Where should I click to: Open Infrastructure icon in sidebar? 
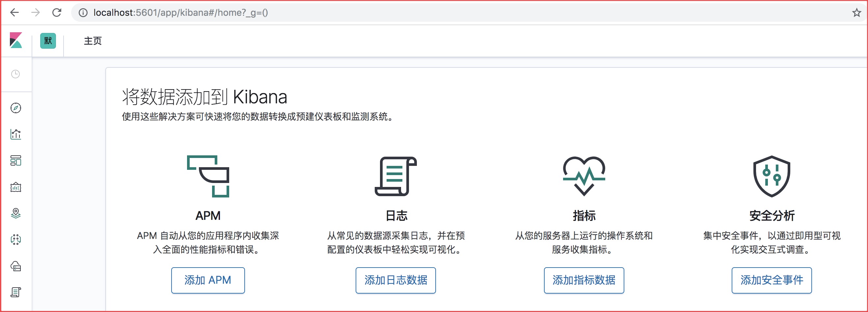(16, 266)
